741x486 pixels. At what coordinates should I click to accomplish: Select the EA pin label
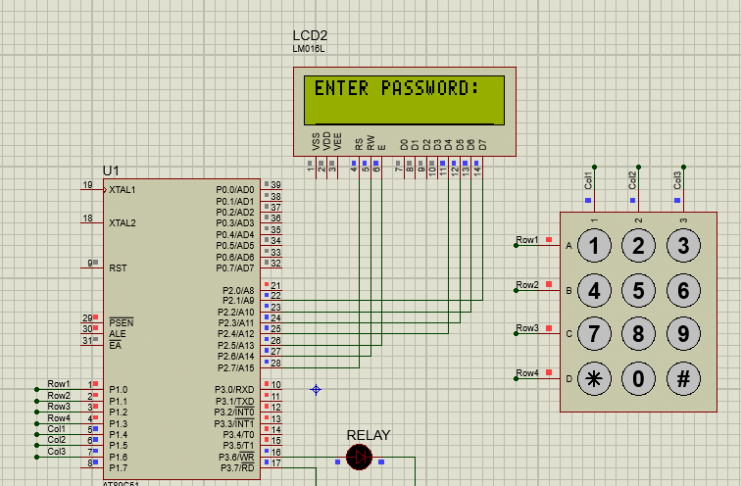tap(115, 345)
